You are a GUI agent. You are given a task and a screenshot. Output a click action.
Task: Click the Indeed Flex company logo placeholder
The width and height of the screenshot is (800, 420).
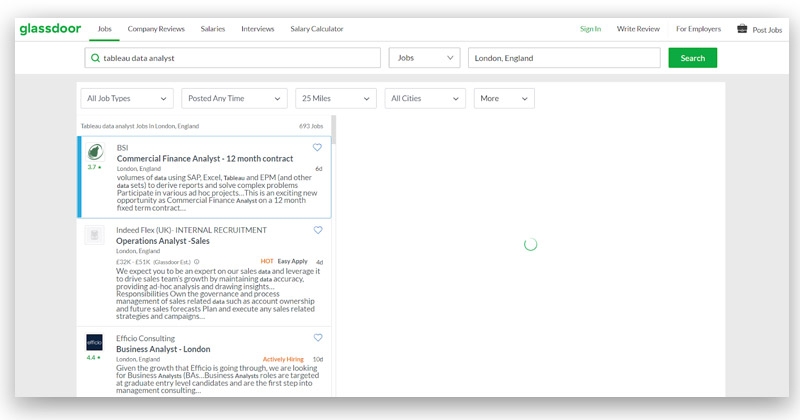pyautogui.click(x=95, y=235)
